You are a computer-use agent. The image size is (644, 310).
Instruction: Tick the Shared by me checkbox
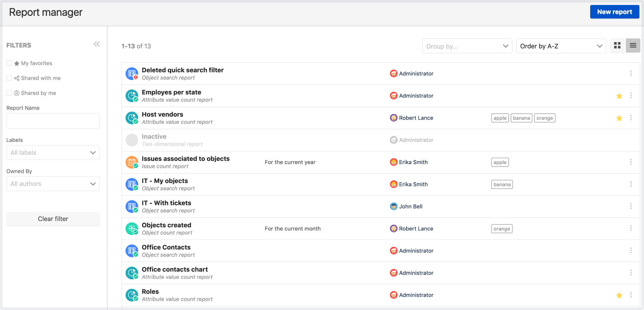9,93
